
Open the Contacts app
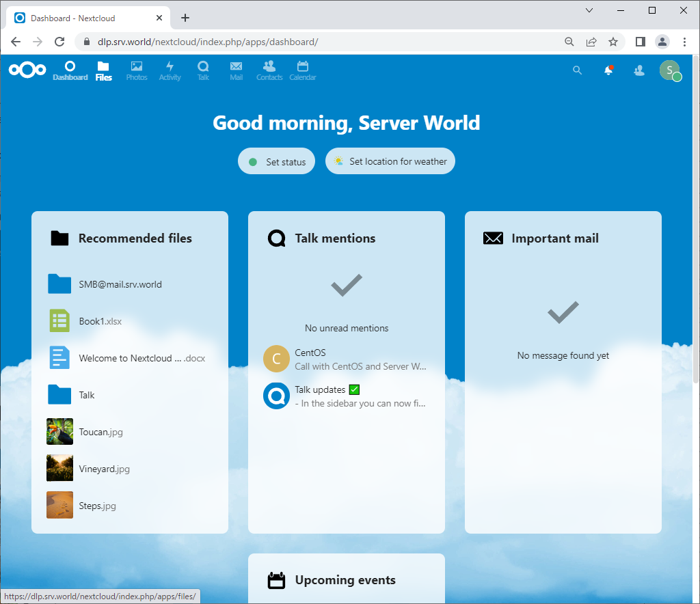[269, 70]
